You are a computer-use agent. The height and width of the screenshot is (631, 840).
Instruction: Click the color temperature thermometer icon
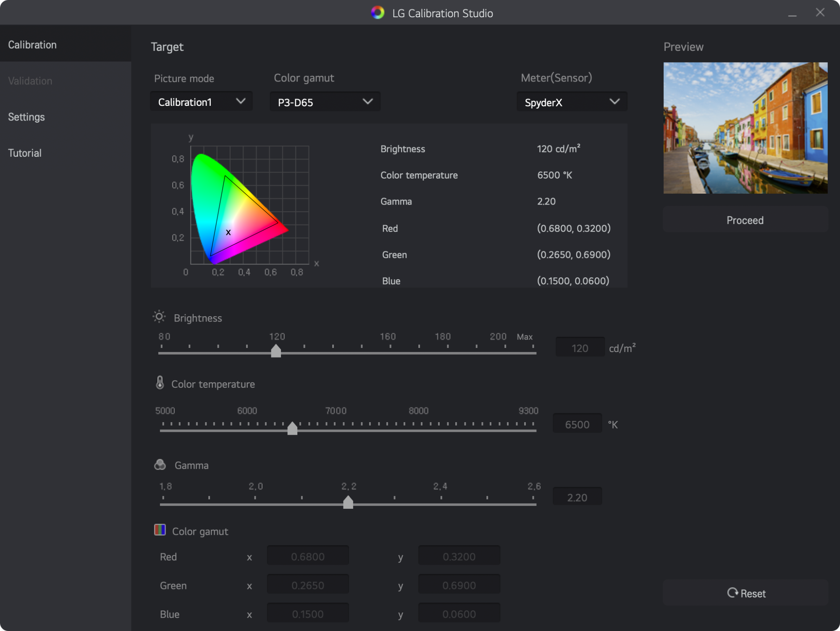160,383
